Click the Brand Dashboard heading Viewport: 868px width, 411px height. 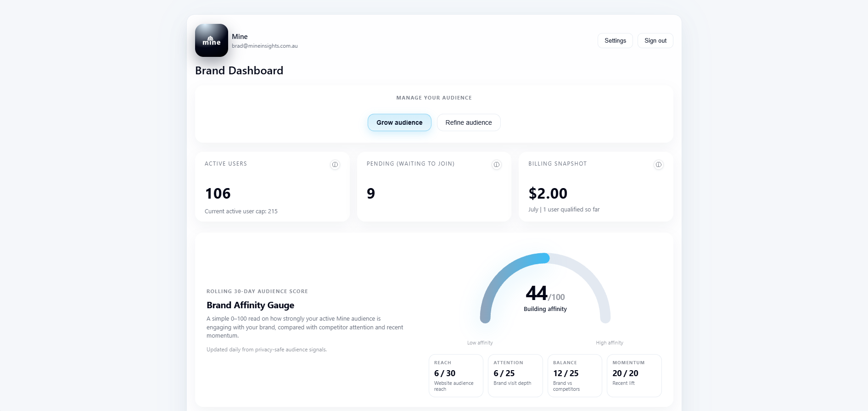click(x=239, y=71)
